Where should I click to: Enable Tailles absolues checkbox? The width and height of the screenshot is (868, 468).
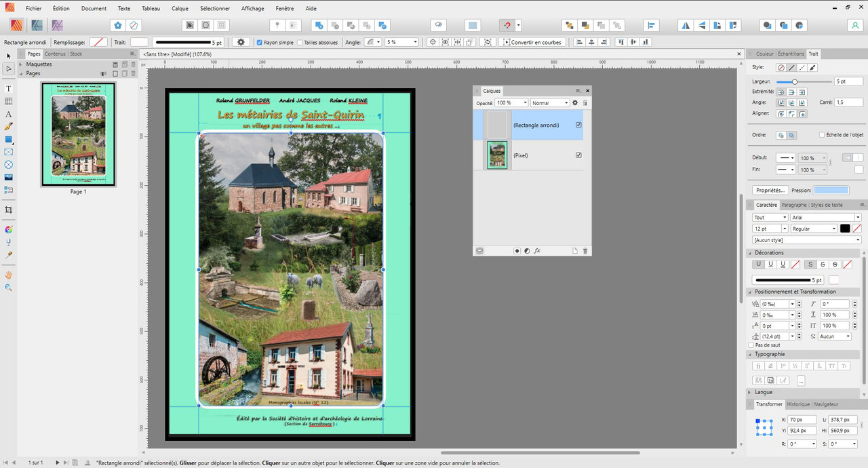coord(300,42)
